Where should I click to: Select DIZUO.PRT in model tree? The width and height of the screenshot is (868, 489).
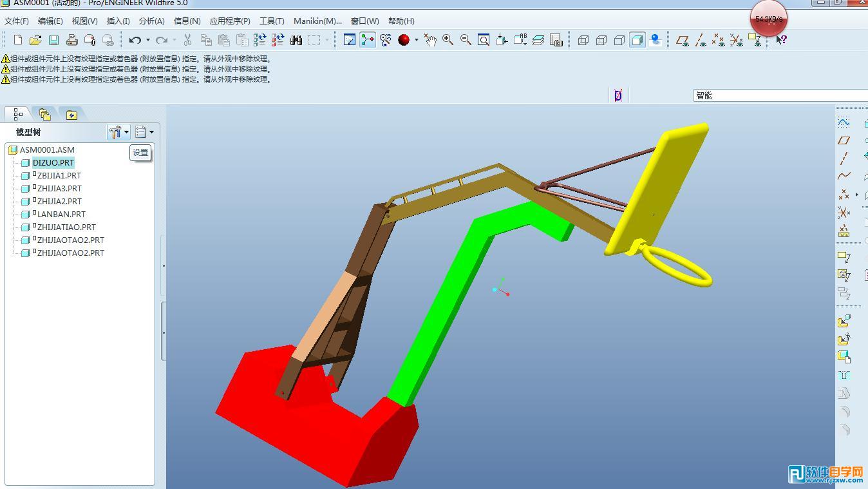click(53, 163)
